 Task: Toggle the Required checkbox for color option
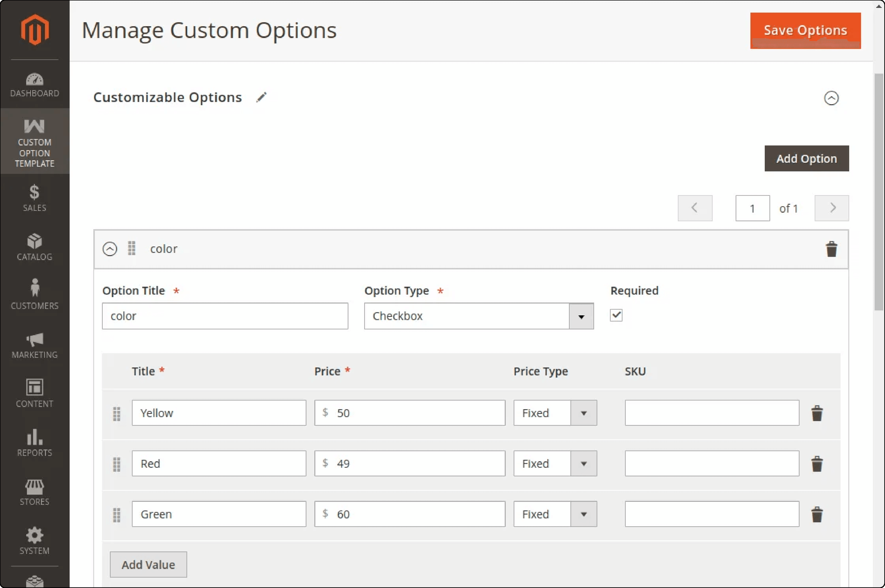[x=615, y=315]
